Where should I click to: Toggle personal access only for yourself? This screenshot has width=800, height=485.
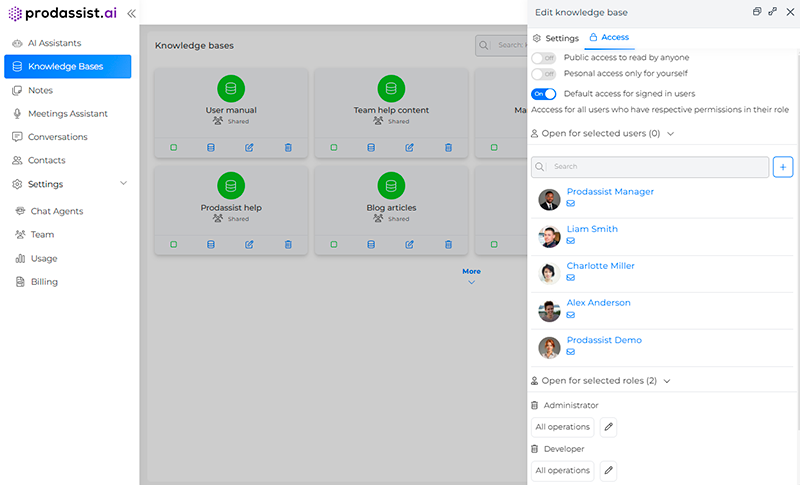(x=544, y=74)
